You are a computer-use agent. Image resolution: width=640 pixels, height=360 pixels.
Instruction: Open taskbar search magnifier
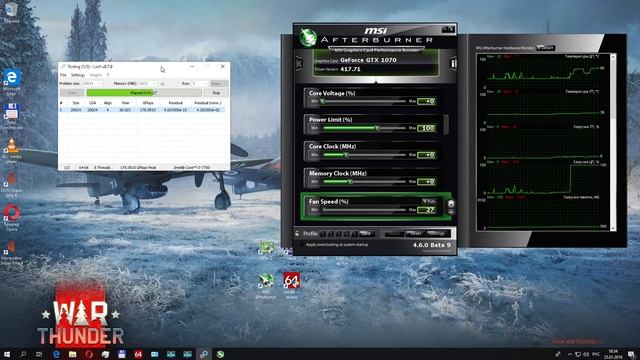tap(23, 354)
